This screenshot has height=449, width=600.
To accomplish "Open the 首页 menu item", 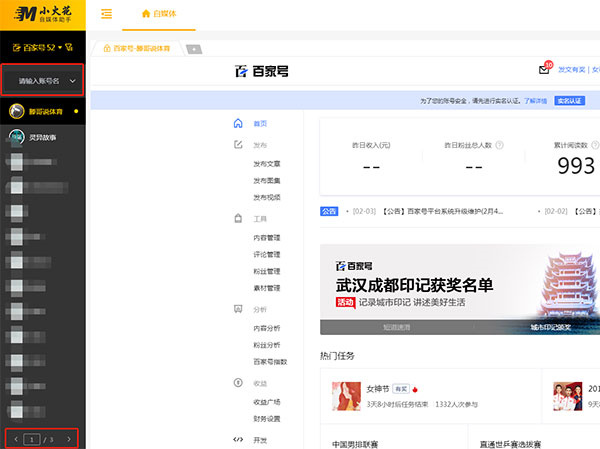I will click(260, 124).
